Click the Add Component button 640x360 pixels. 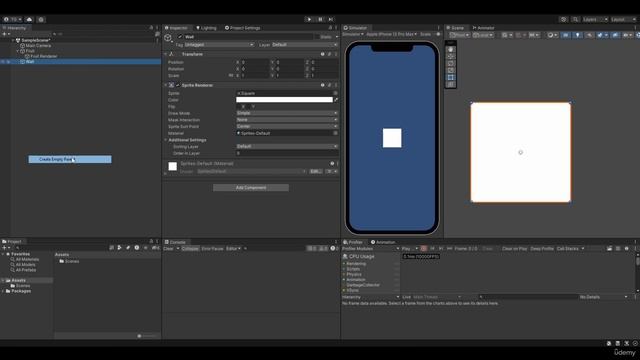pos(251,188)
